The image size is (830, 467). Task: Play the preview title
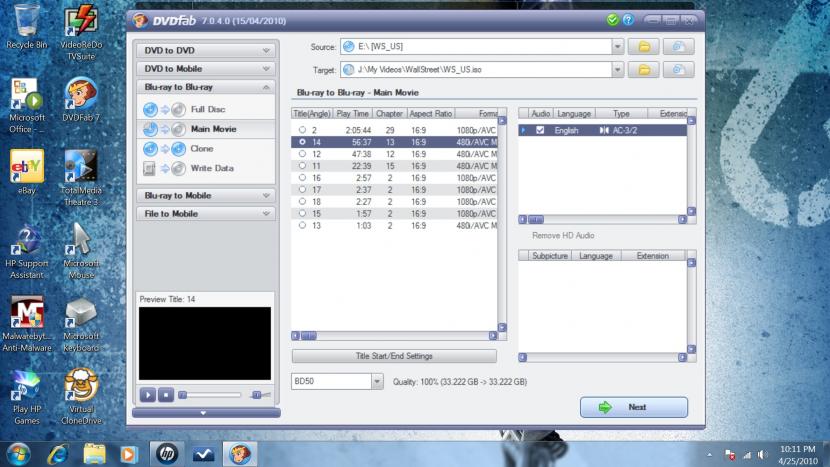click(148, 395)
